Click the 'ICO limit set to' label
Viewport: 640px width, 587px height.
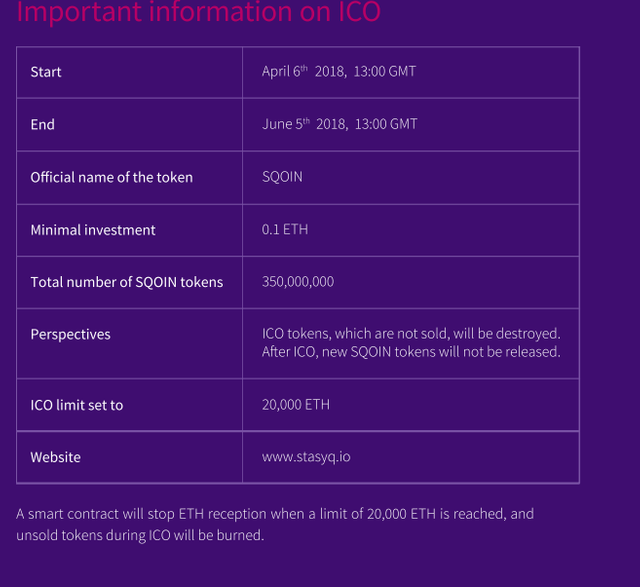[x=77, y=405]
